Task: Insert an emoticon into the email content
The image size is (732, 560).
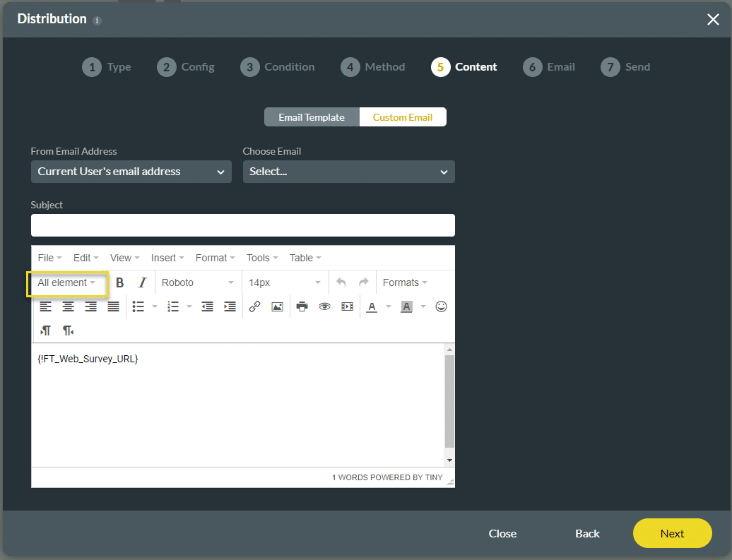Action: [441, 306]
